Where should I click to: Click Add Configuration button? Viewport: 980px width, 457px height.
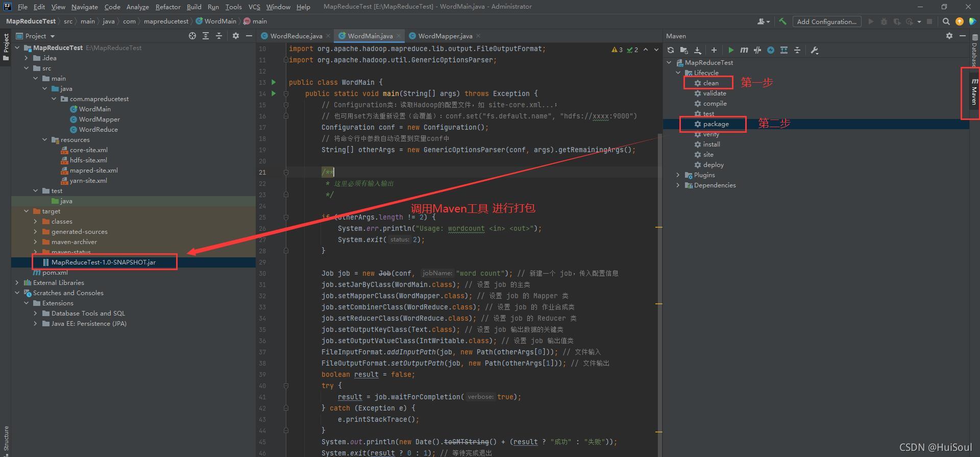coord(826,21)
